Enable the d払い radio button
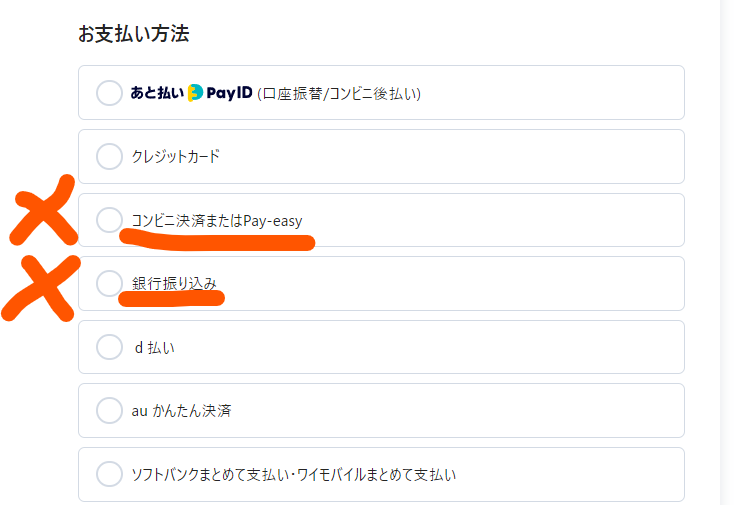The image size is (752, 505). (109, 347)
